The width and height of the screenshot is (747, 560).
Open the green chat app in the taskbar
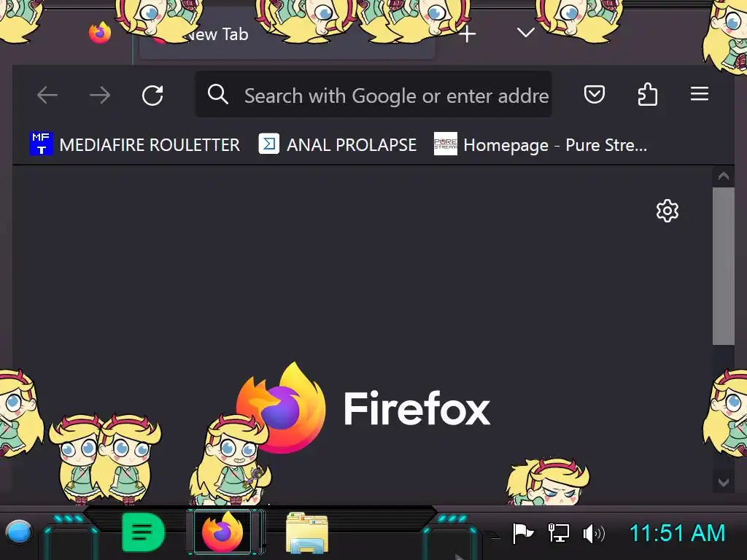click(x=143, y=532)
